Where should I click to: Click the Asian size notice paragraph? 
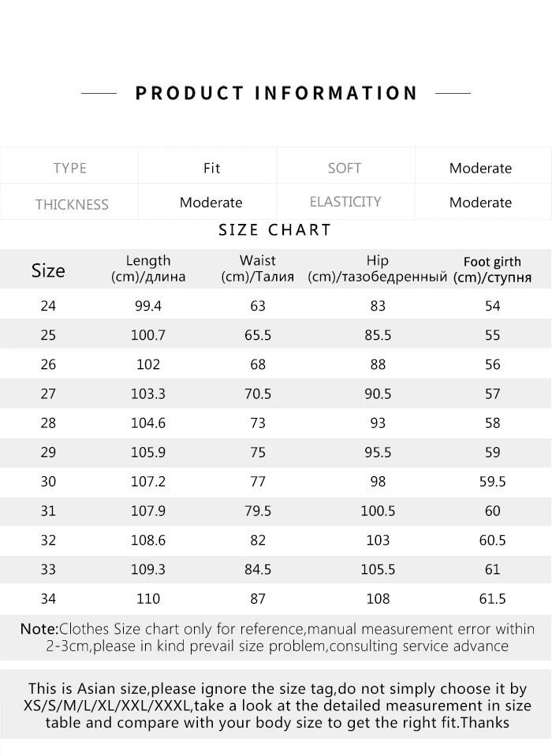pos(276,706)
